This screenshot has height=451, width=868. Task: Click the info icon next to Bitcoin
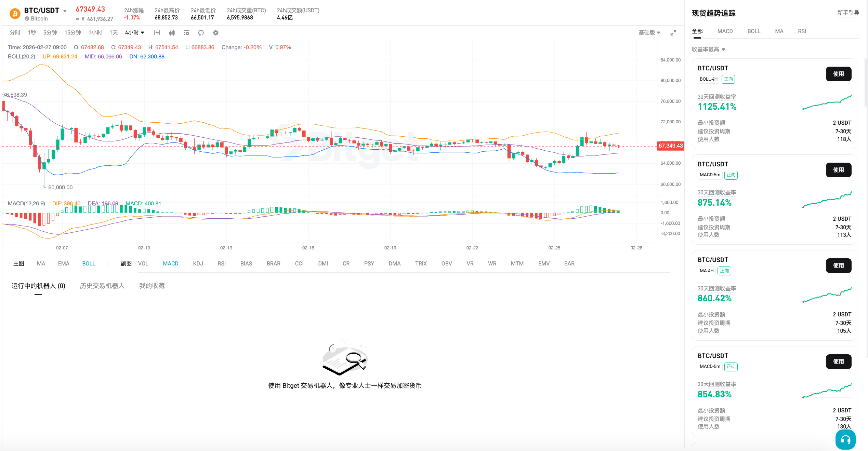(27, 19)
